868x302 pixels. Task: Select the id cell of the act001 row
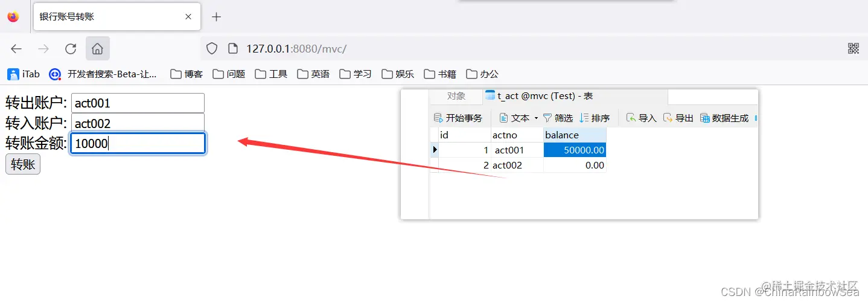[465, 150]
